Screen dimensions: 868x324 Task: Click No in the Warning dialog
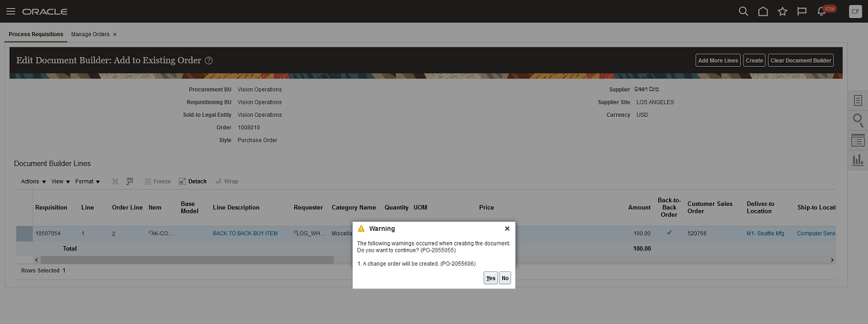[505, 278]
